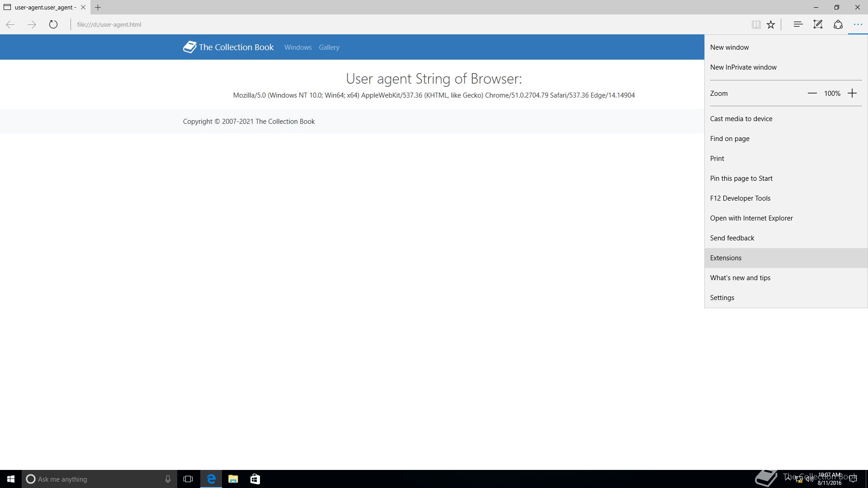Choose Print from the menu
This screenshot has width=868, height=488.
[786, 158]
